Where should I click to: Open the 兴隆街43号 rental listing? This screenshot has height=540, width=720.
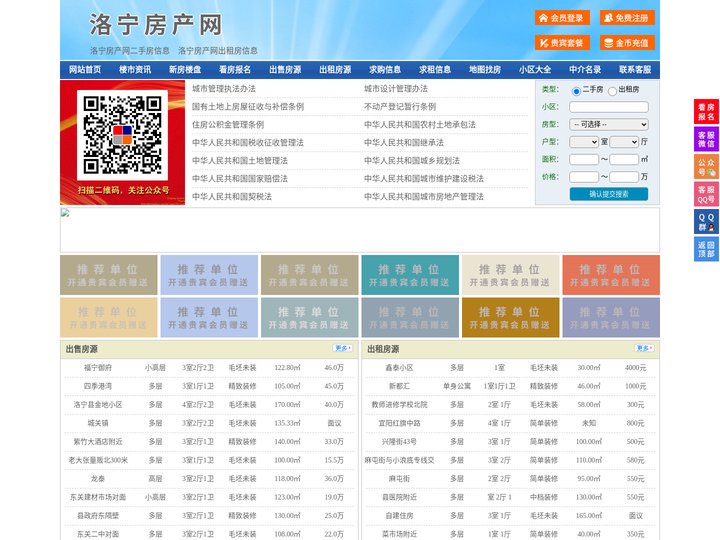coord(399,442)
